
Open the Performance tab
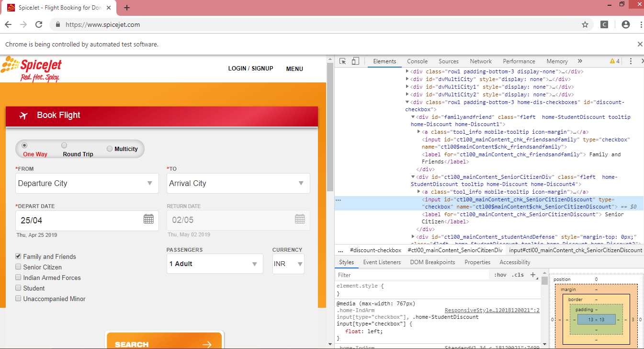tap(519, 61)
